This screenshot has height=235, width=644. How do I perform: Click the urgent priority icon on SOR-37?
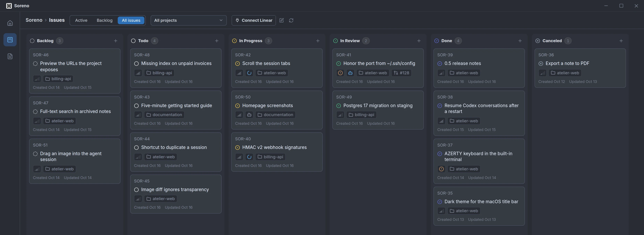coord(441,169)
